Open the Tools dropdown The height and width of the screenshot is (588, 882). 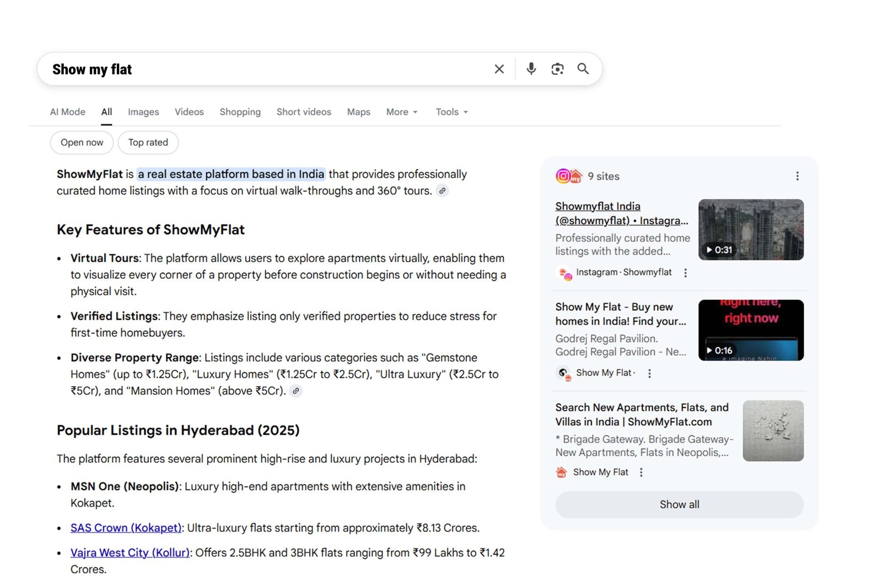[x=451, y=112]
